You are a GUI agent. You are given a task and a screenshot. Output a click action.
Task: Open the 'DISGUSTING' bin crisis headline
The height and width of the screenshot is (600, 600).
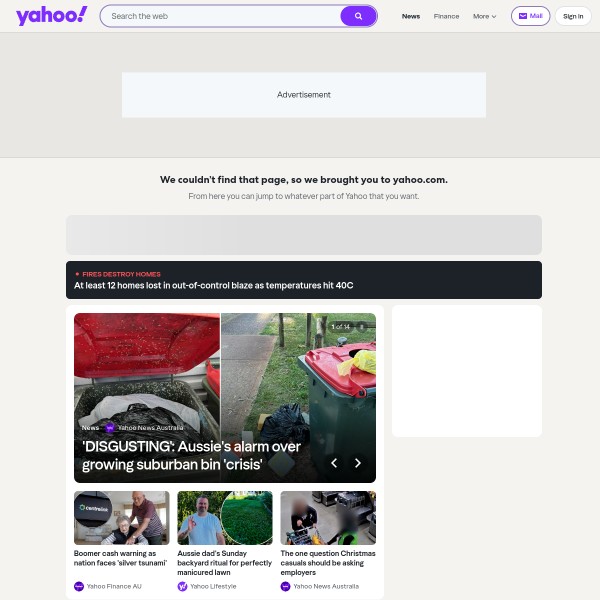point(191,455)
